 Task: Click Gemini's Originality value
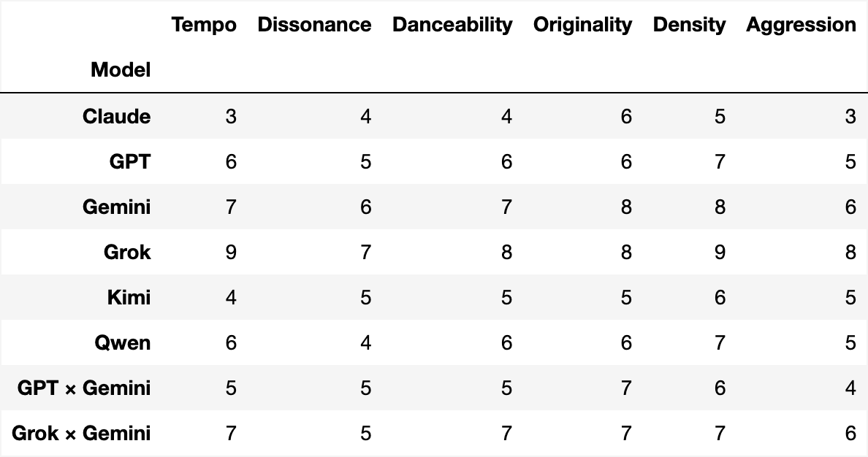626,207
